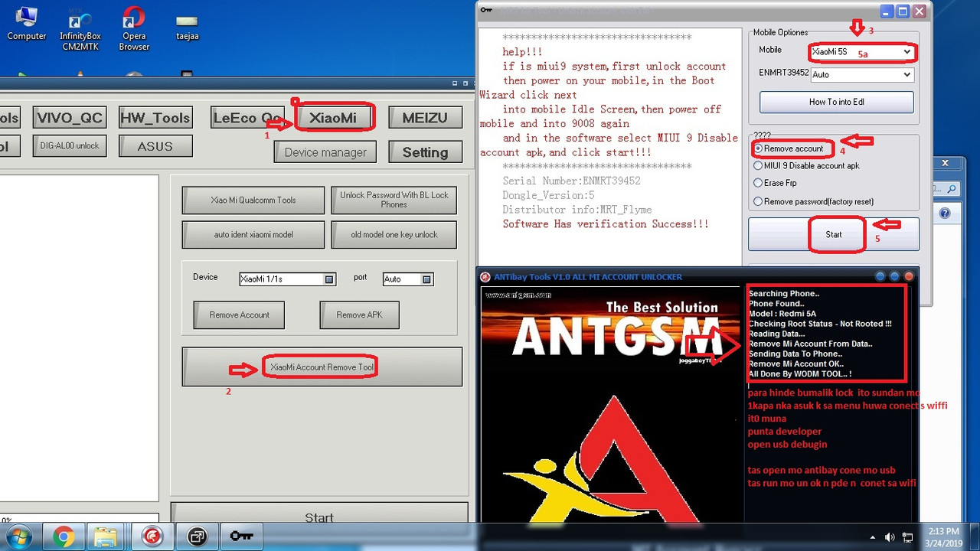
Task: Click the help icon in background window
Action: point(944,214)
